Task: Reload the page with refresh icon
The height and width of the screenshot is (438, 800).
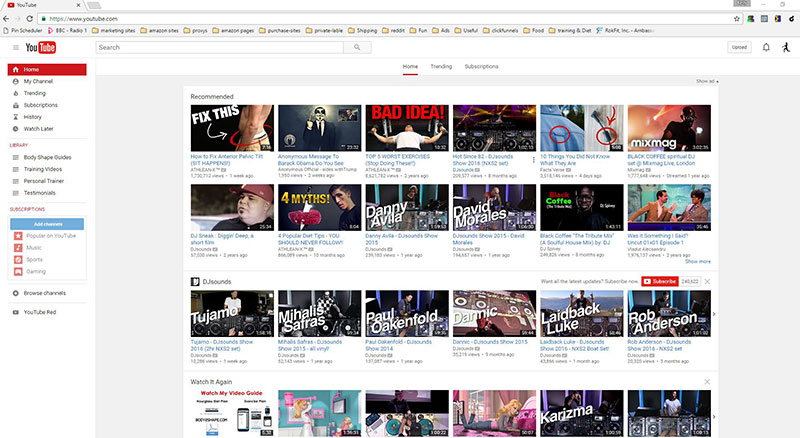Action: tap(30, 18)
